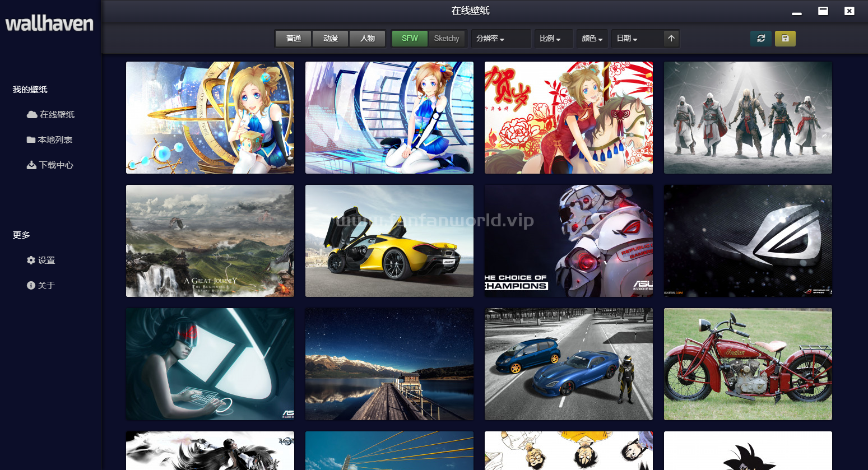The image size is (868, 470).
Task: Open 贺岁 red New Year anime wallpaper
Action: 569,118
